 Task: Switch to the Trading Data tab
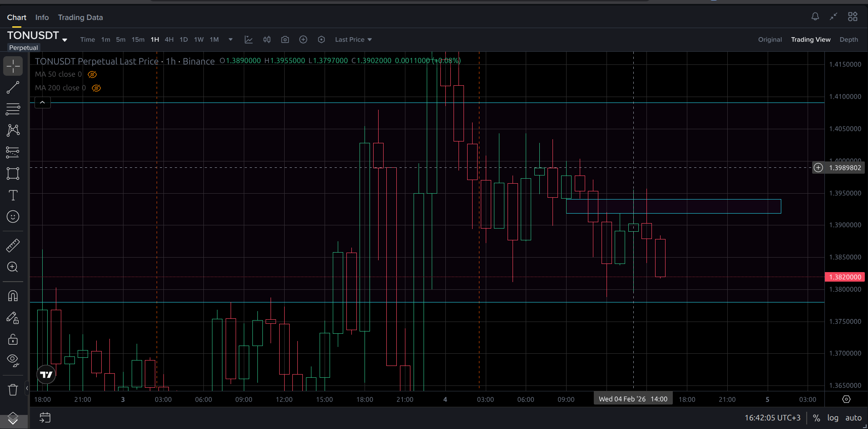(80, 17)
